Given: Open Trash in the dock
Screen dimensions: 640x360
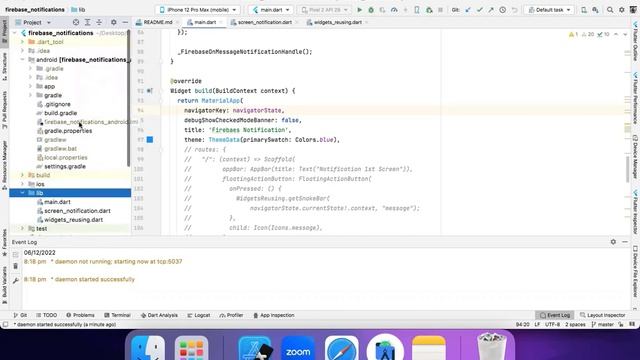Looking at the screenshot, I should (492, 347).
